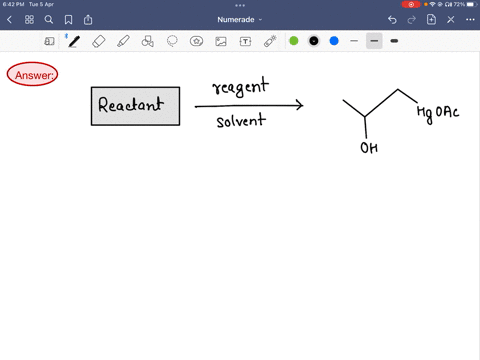Select the Lasso selection tool
480x360 pixels.
[172, 41]
